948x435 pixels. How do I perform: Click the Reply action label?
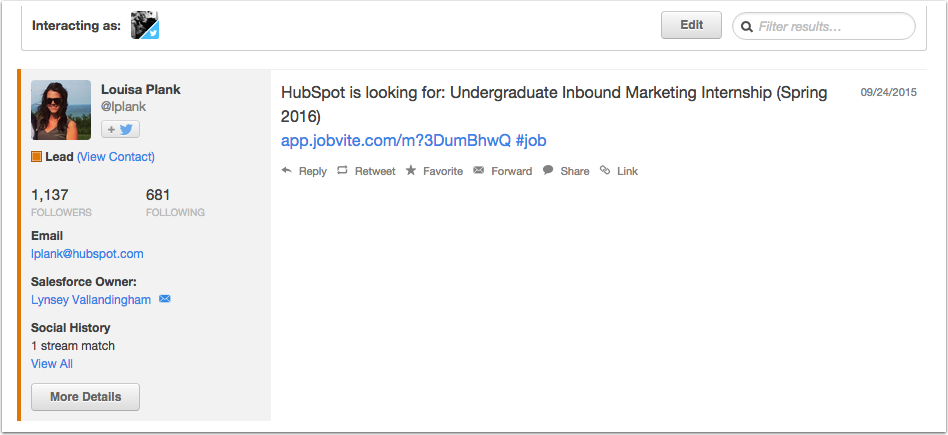click(313, 171)
